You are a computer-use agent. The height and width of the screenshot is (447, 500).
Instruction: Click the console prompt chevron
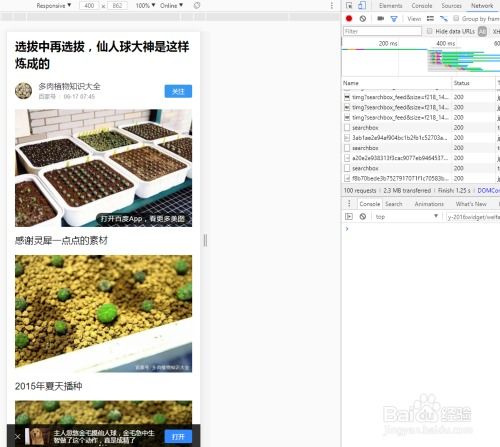coord(347,229)
